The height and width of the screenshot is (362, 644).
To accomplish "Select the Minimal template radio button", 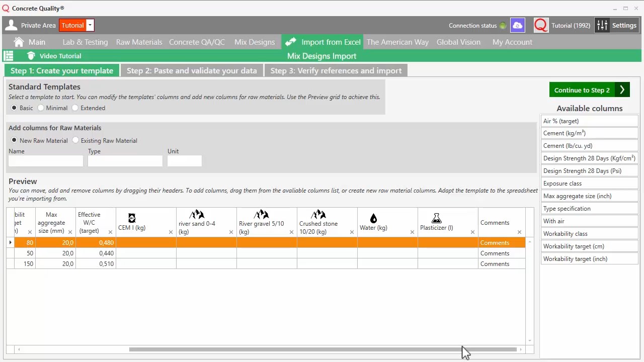I will coord(41,108).
